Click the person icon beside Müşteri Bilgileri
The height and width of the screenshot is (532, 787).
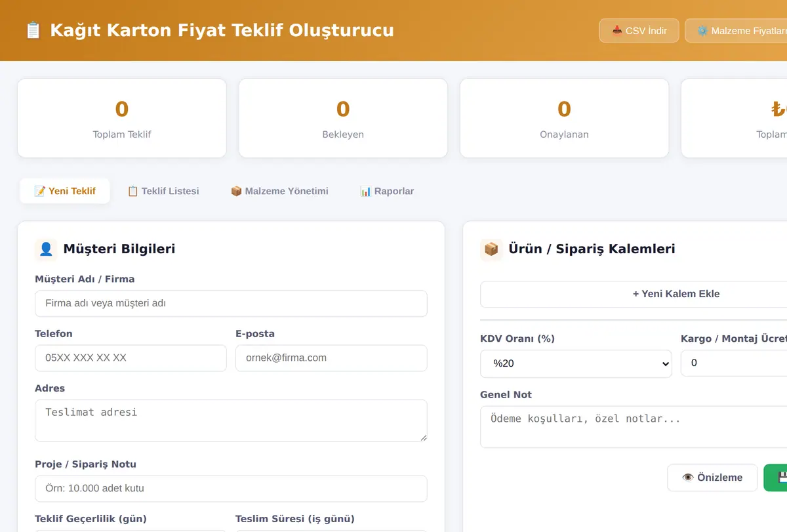pos(46,249)
